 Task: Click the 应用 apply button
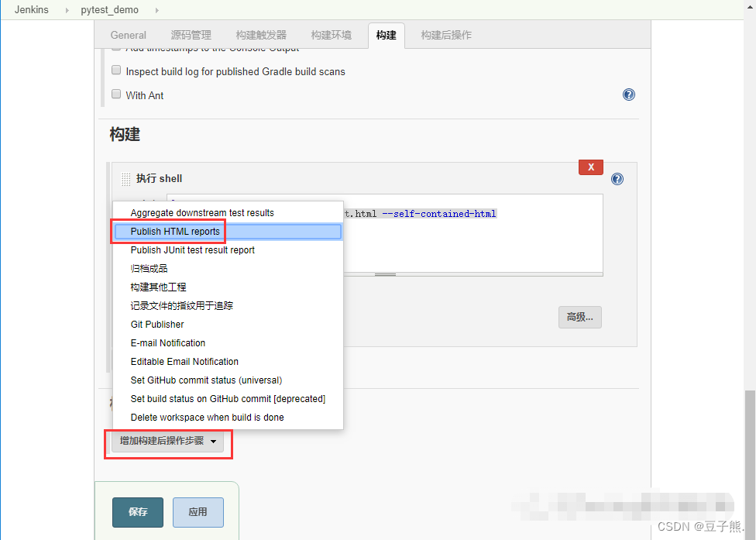tap(198, 512)
